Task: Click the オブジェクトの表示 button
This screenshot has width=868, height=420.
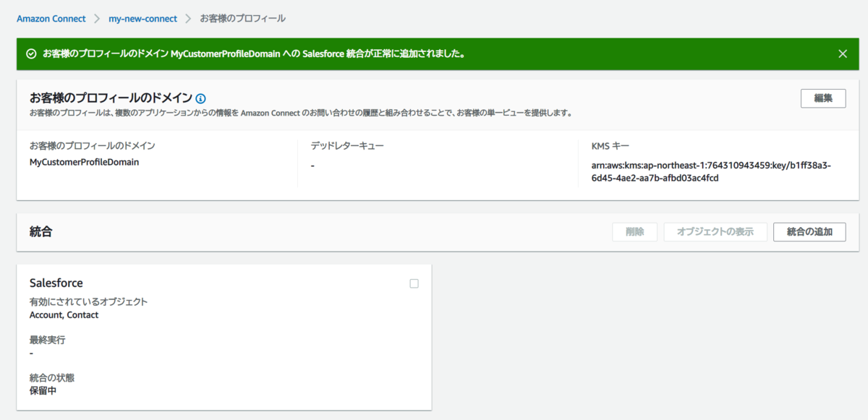Action: pyautogui.click(x=715, y=231)
